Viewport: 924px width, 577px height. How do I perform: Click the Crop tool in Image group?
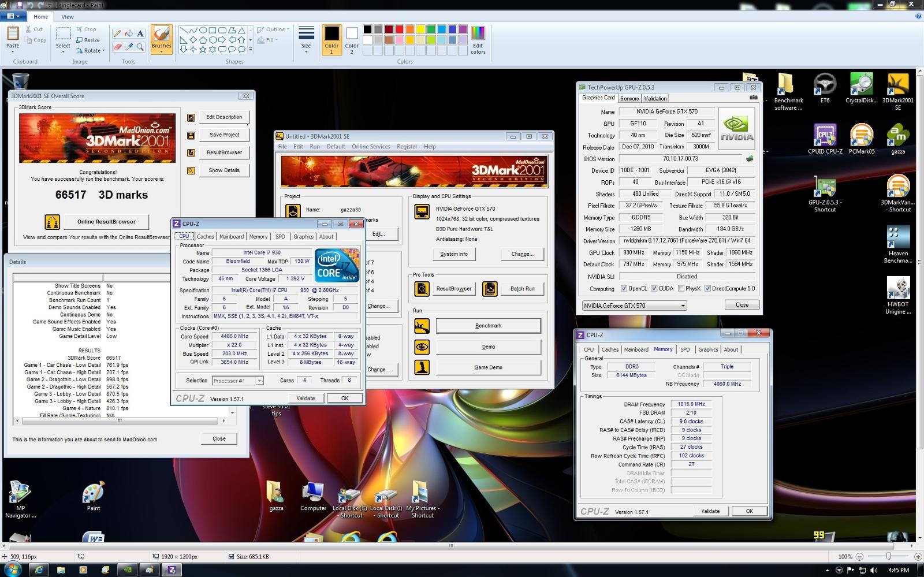tap(87, 29)
